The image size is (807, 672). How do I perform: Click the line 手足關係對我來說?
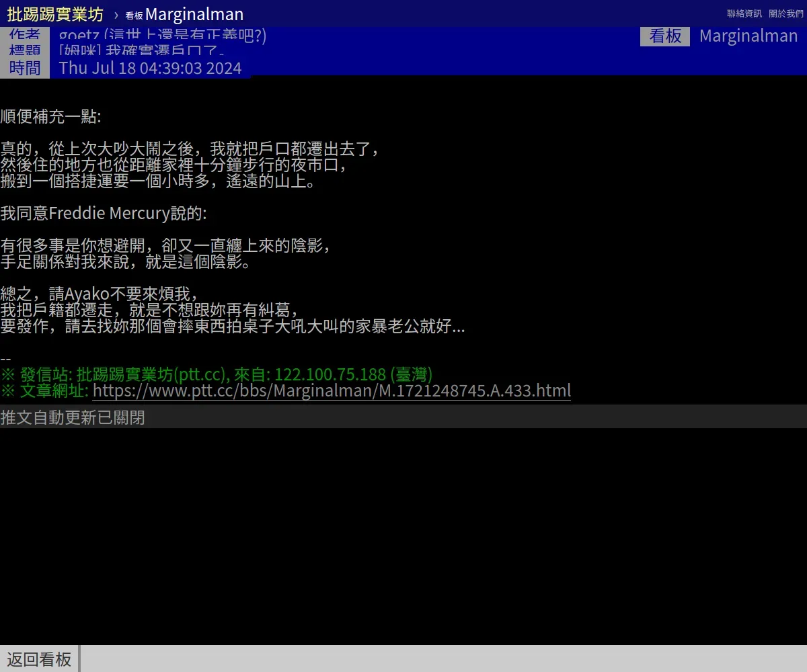pos(126,261)
